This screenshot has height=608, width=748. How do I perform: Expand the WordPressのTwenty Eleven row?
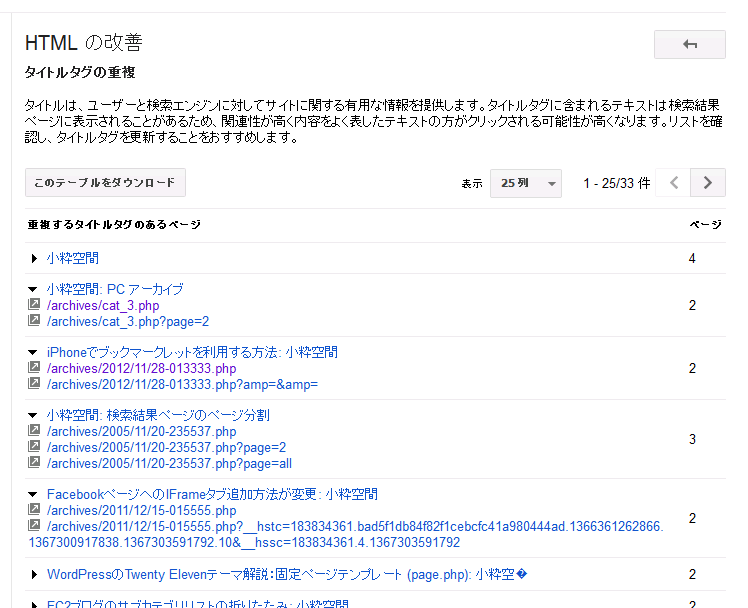[x=34, y=575]
